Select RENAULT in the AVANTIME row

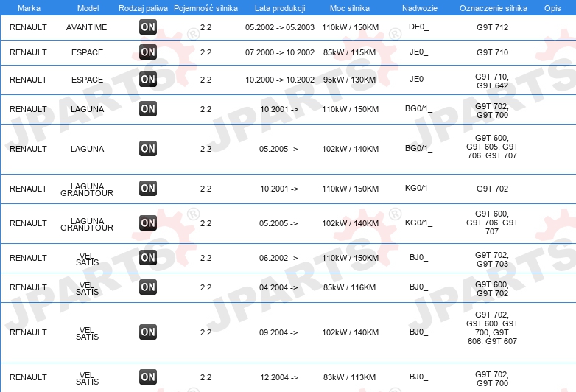pyautogui.click(x=28, y=27)
